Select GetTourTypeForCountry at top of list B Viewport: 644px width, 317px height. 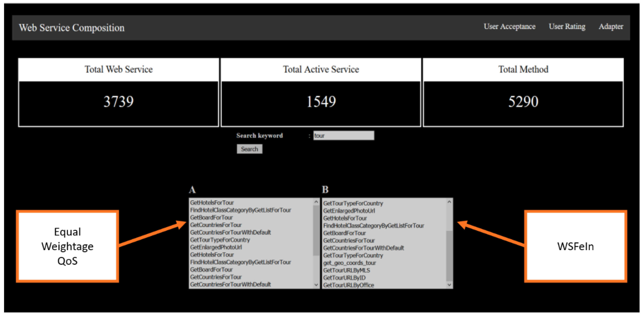pos(353,203)
